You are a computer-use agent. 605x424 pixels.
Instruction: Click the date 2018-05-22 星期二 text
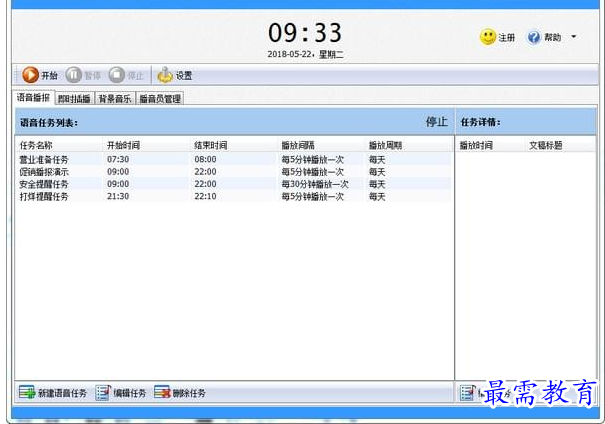(305, 54)
